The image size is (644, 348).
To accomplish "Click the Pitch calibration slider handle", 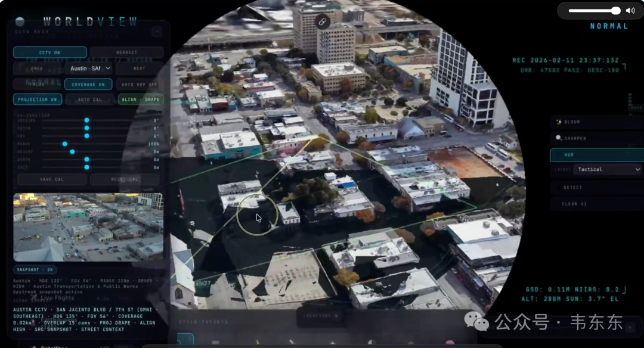I will pyautogui.click(x=86, y=128).
